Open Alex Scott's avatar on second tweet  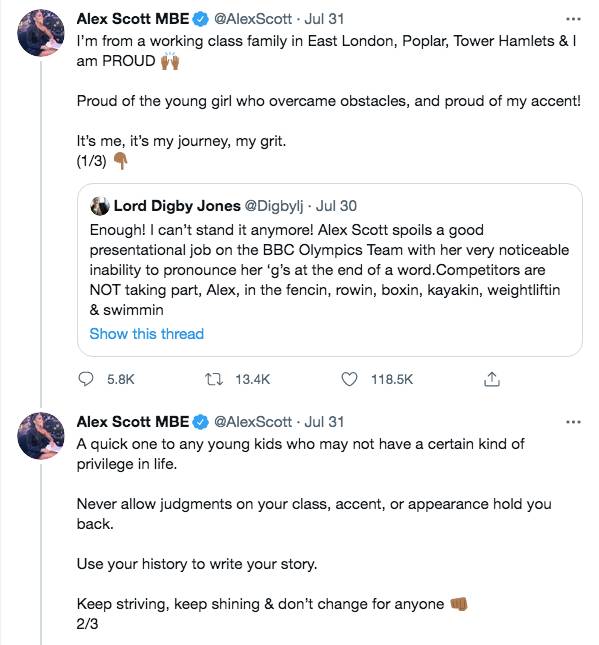(x=41, y=436)
